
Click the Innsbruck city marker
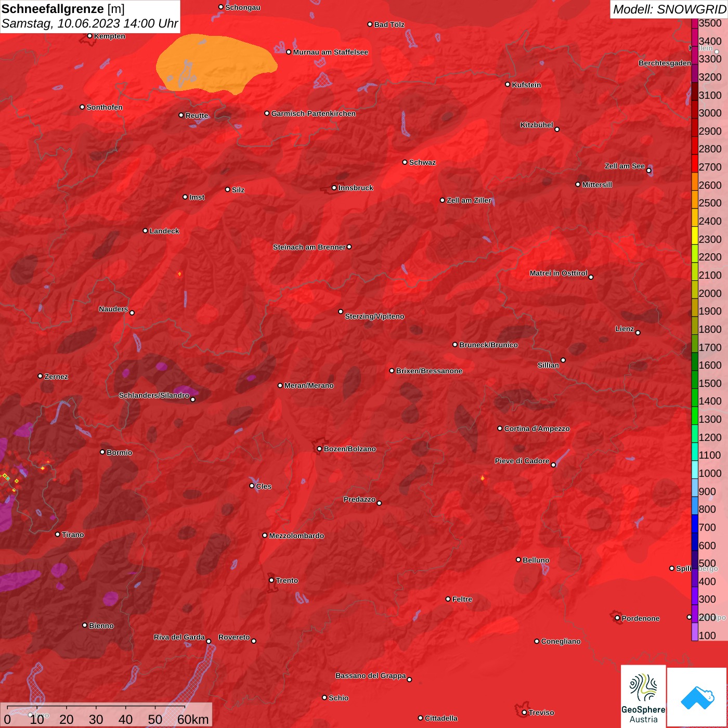click(x=334, y=188)
